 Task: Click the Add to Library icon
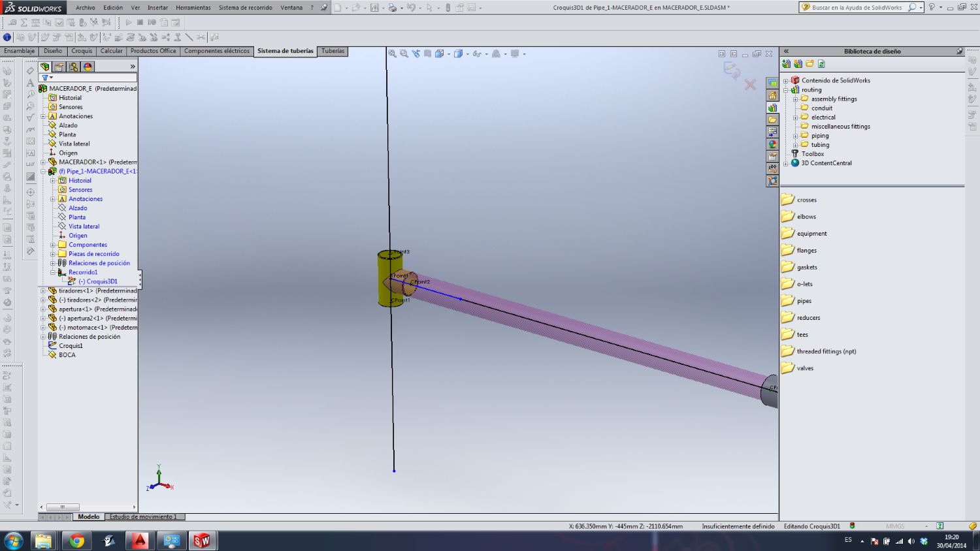(786, 64)
